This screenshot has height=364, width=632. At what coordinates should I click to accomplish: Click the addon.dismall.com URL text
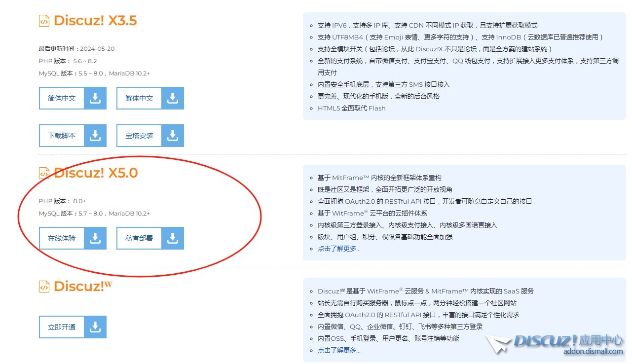(593, 352)
